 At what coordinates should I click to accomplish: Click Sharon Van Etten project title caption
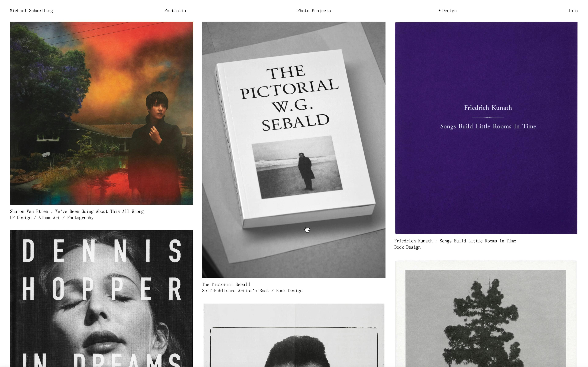tap(77, 211)
